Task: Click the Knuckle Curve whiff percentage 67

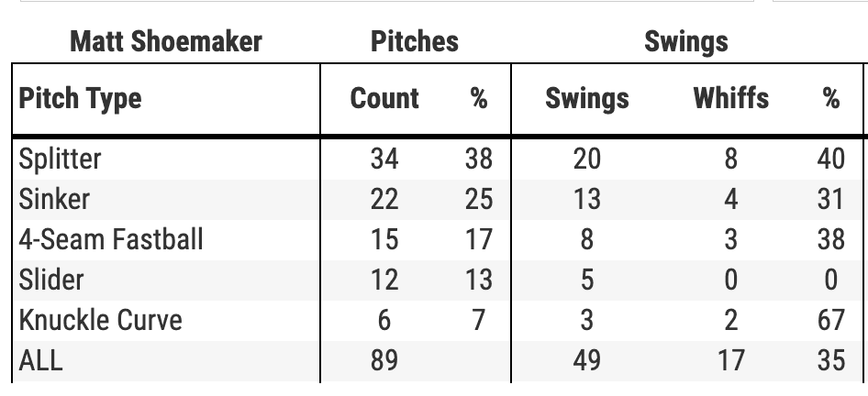Action: [830, 320]
